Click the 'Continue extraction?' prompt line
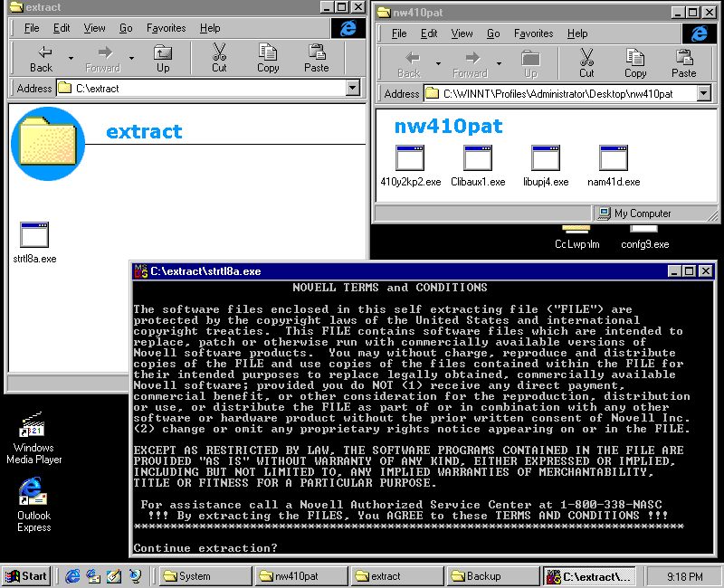Viewport: 724px width, 588px height. coord(205,548)
